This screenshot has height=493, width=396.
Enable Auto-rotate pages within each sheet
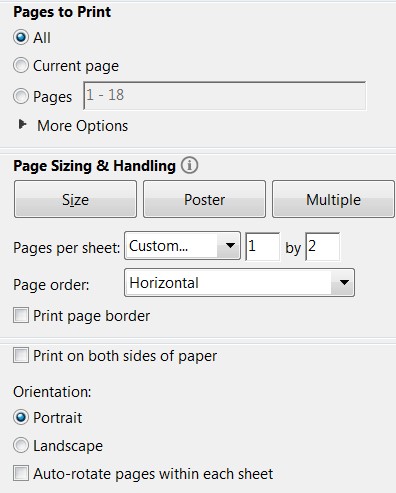(x=21, y=473)
